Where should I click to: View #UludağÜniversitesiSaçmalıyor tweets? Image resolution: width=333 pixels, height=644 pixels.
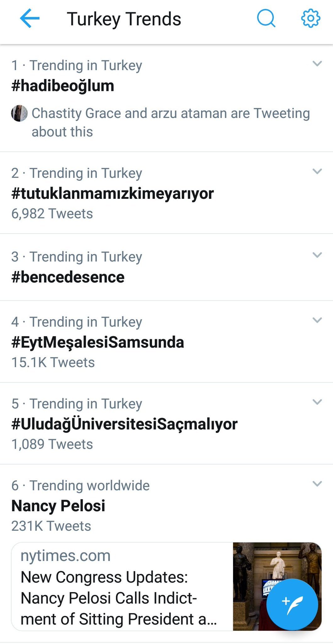124,424
